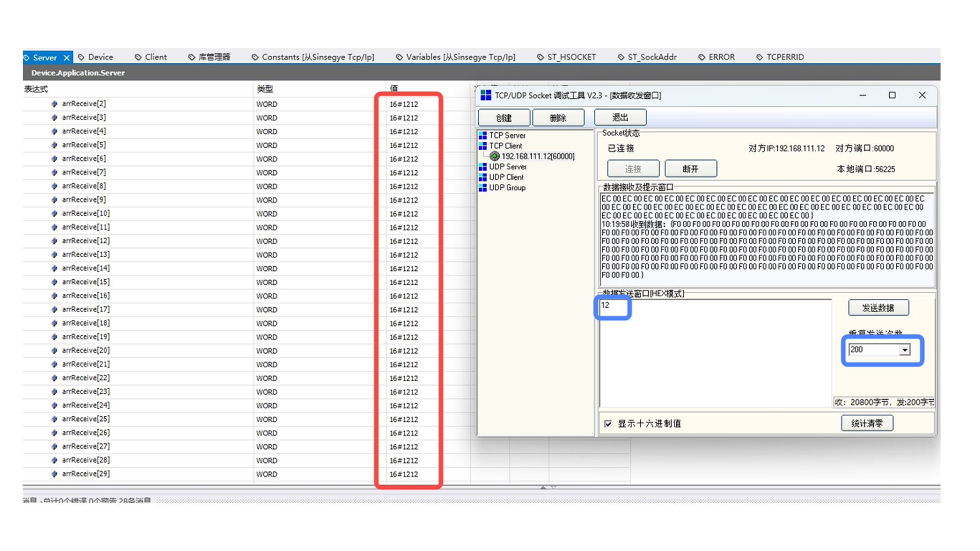Toggle the hexadecimal display checkbox
Image resolution: width=980 pixels, height=551 pixels.
(x=608, y=423)
